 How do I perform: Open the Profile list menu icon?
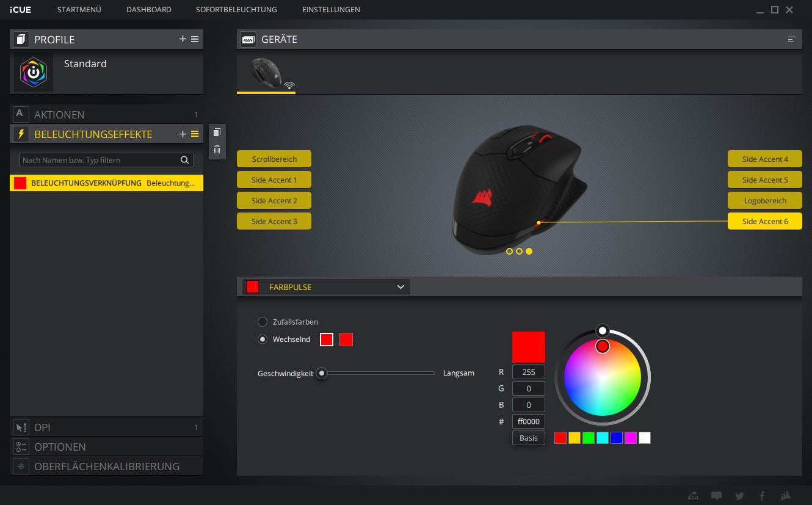(x=195, y=39)
